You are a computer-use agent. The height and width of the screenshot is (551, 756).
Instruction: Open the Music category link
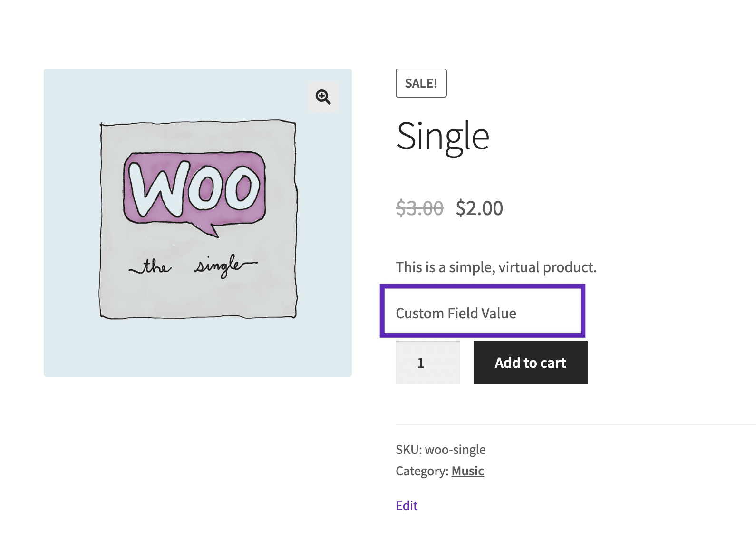[467, 471]
